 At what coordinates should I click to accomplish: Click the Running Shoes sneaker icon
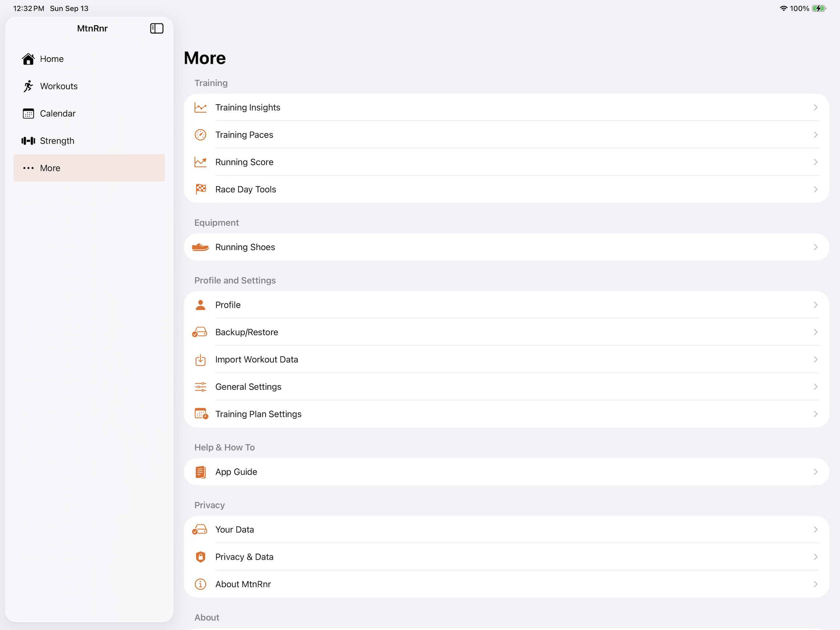(201, 247)
